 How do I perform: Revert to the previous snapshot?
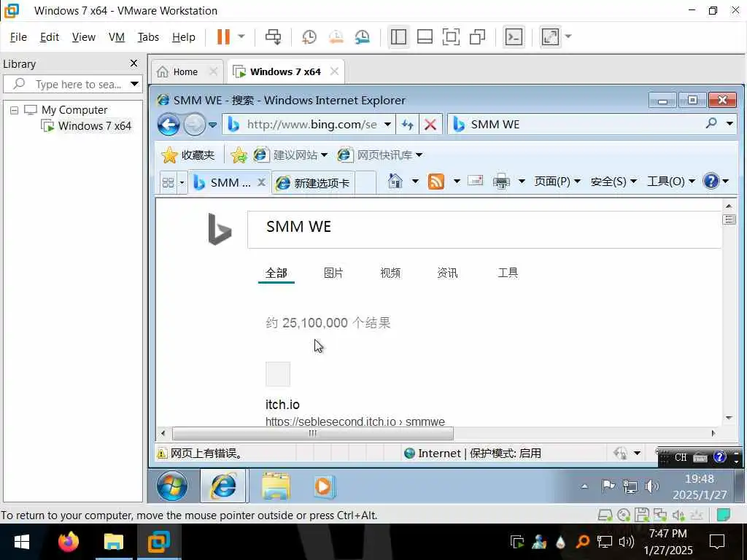336,36
